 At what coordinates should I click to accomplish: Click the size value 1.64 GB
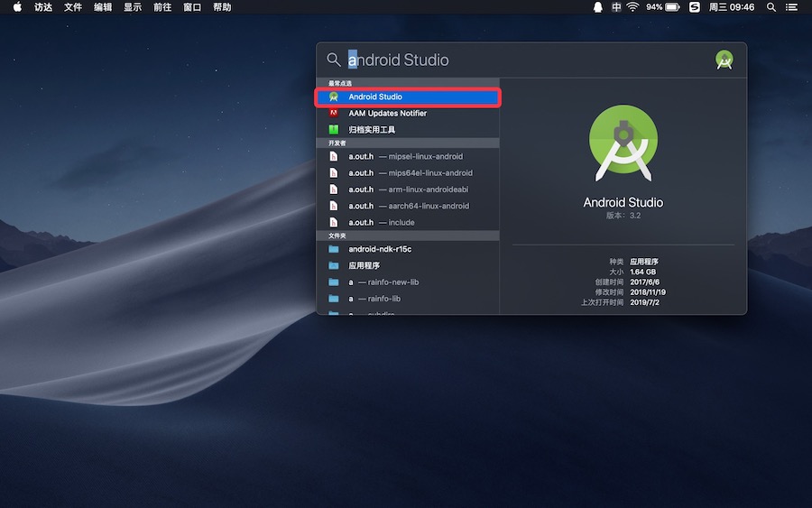tap(642, 272)
